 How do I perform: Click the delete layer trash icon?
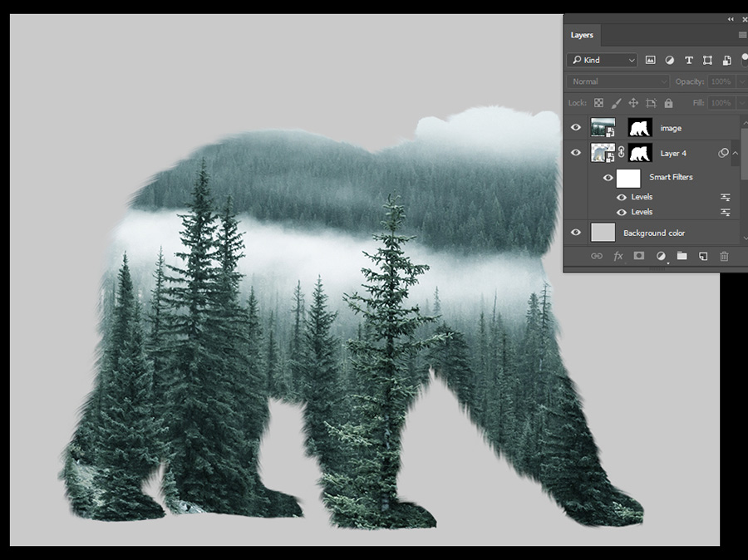(724, 256)
